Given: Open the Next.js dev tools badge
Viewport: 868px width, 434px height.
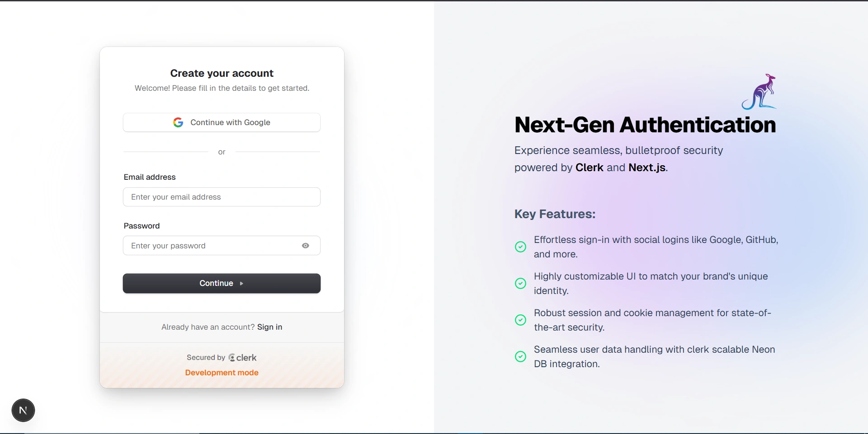Looking at the screenshot, I should tap(23, 410).
